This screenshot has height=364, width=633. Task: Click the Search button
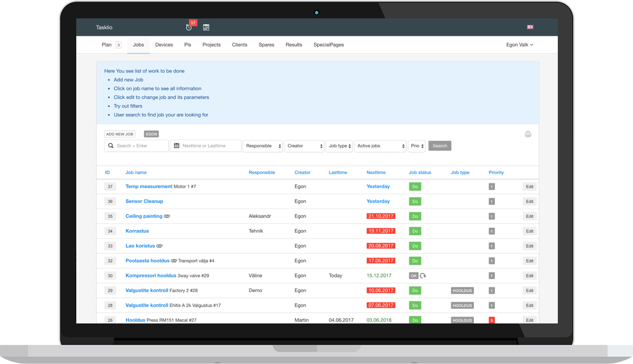(x=440, y=145)
